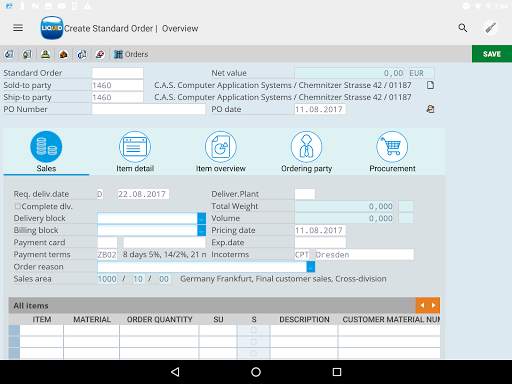This screenshot has height=384, width=512.
Task: Click the red round toolbar icon
Action: point(100,54)
